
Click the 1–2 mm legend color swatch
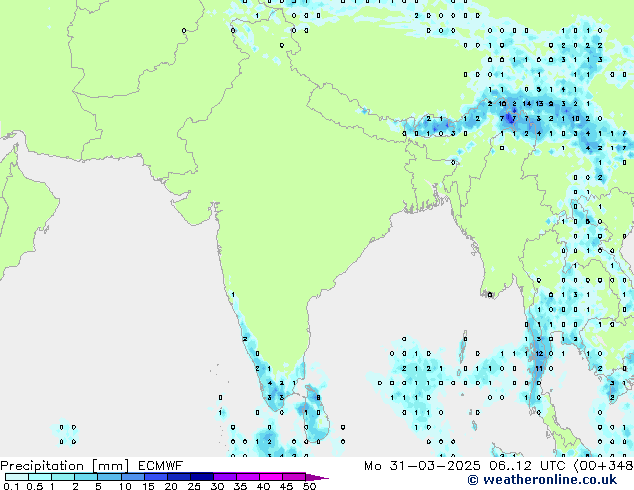click(x=63, y=477)
